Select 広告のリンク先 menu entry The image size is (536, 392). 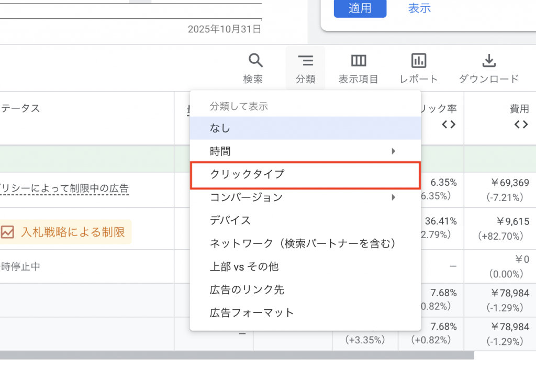pyautogui.click(x=247, y=289)
